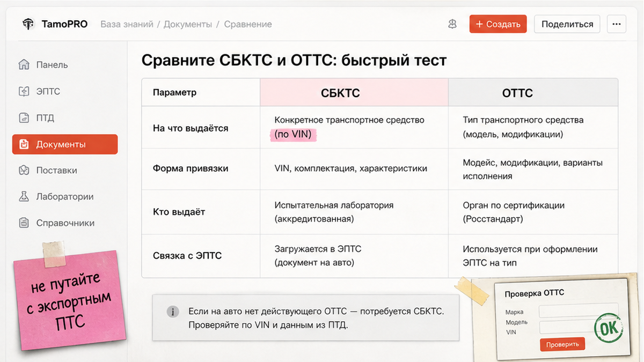Click the Проверить button
This screenshot has width=644, height=362.
coord(562,344)
